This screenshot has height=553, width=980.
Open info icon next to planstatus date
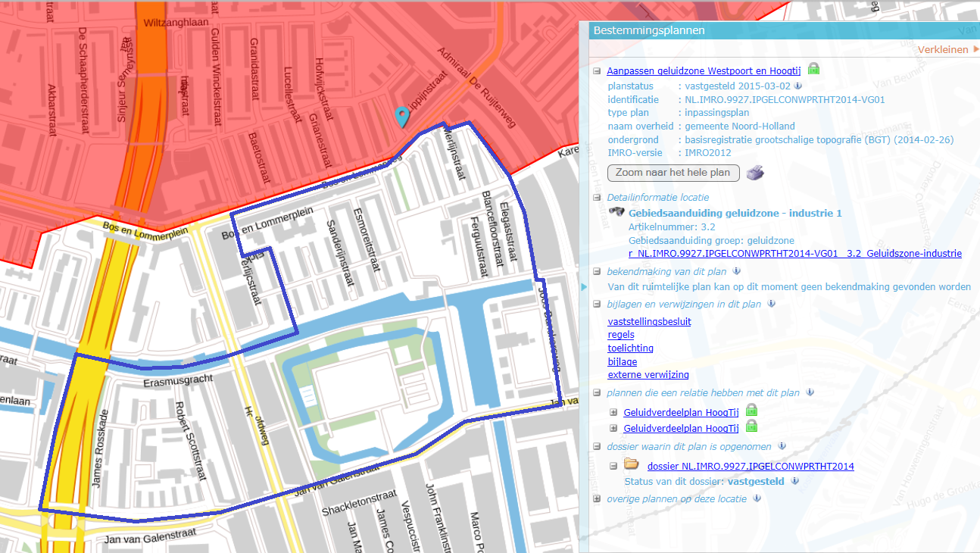coord(797,86)
